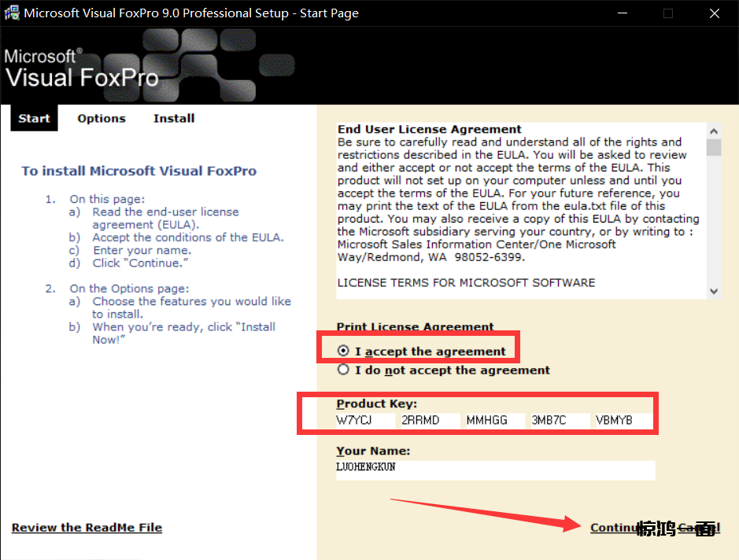Click the fourth product key field 3MB7C
This screenshot has height=560, width=739.
[559, 421]
